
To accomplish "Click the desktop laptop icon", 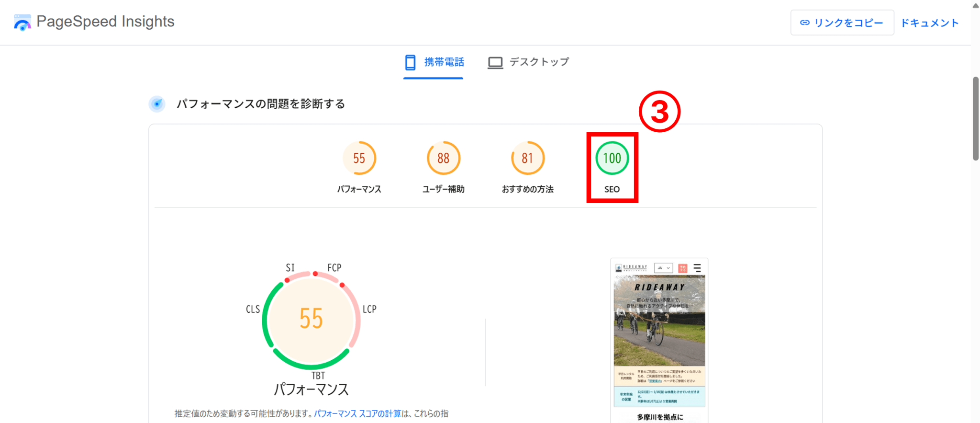I will [495, 63].
